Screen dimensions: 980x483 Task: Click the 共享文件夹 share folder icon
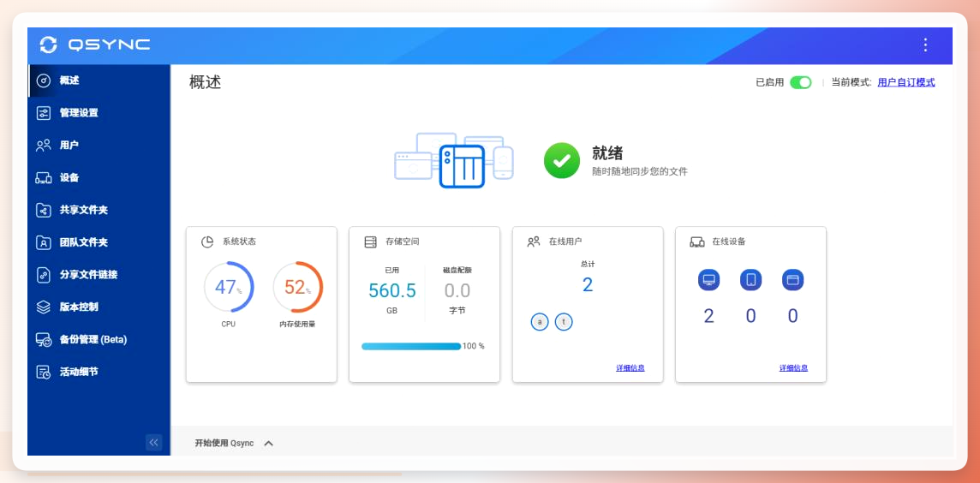coord(43,210)
